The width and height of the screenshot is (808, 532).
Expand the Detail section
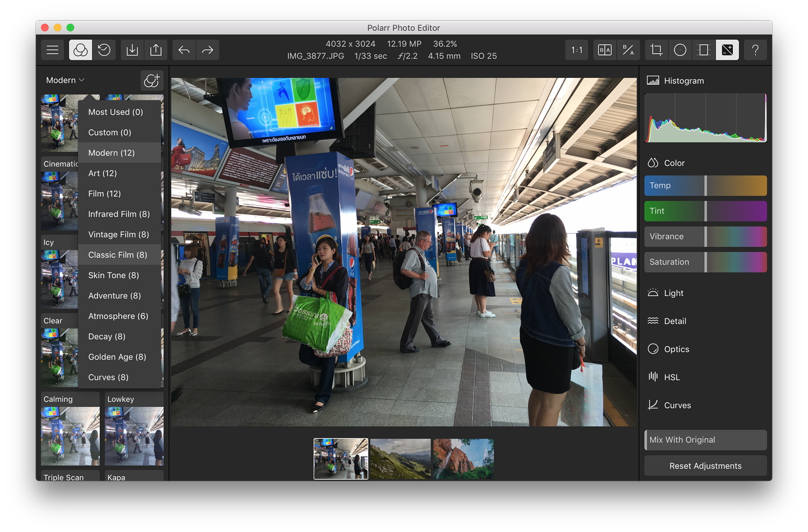click(667, 321)
